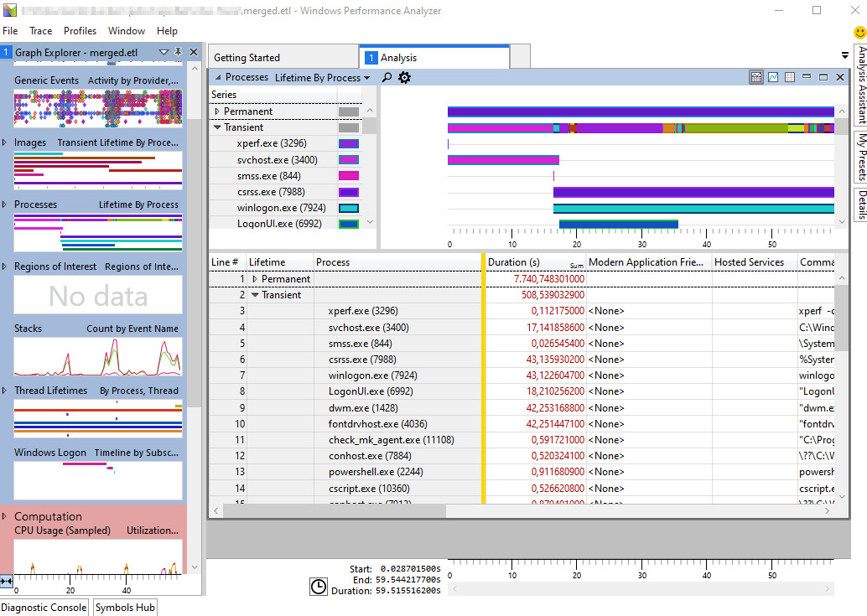Open view editor gear icon
This screenshot has width=867, height=616.
405,77
